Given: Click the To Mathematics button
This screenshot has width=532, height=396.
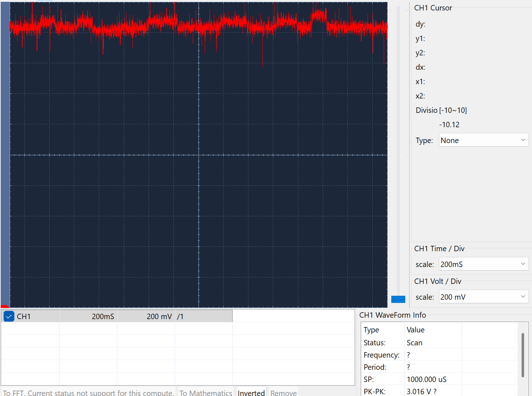Looking at the screenshot, I should [206, 392].
